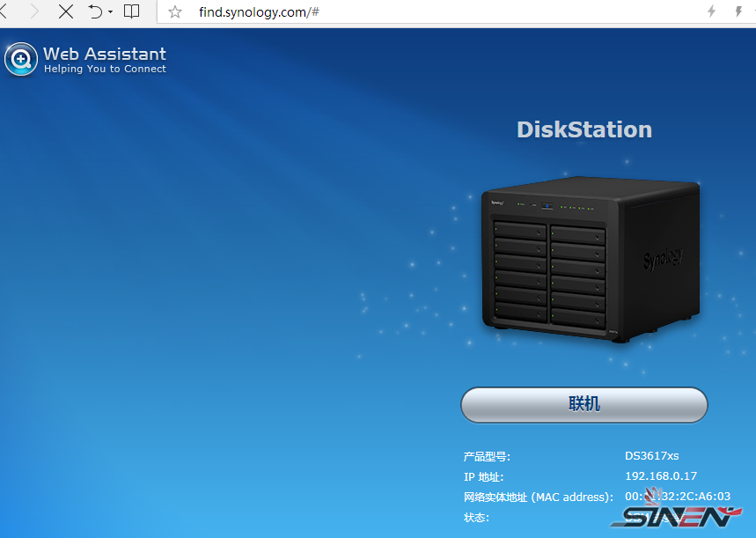Image resolution: width=756 pixels, height=538 pixels.
Task: Click the MAC address value ending A6:03
Action: (x=678, y=496)
